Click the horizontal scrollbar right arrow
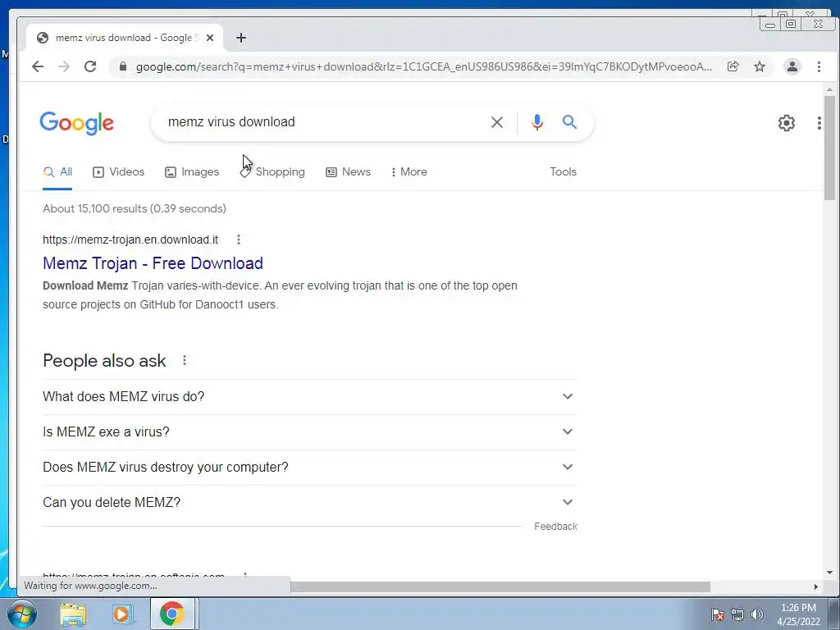This screenshot has height=630, width=840. coord(816,587)
